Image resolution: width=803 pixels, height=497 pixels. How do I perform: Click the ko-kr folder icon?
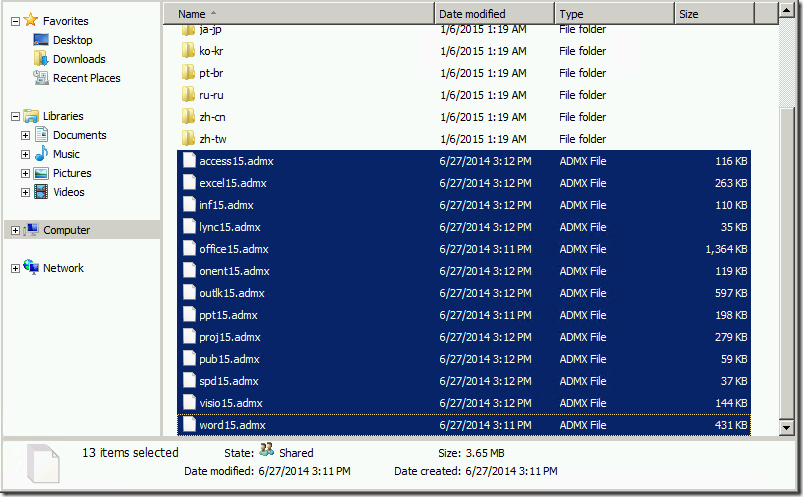click(188, 50)
